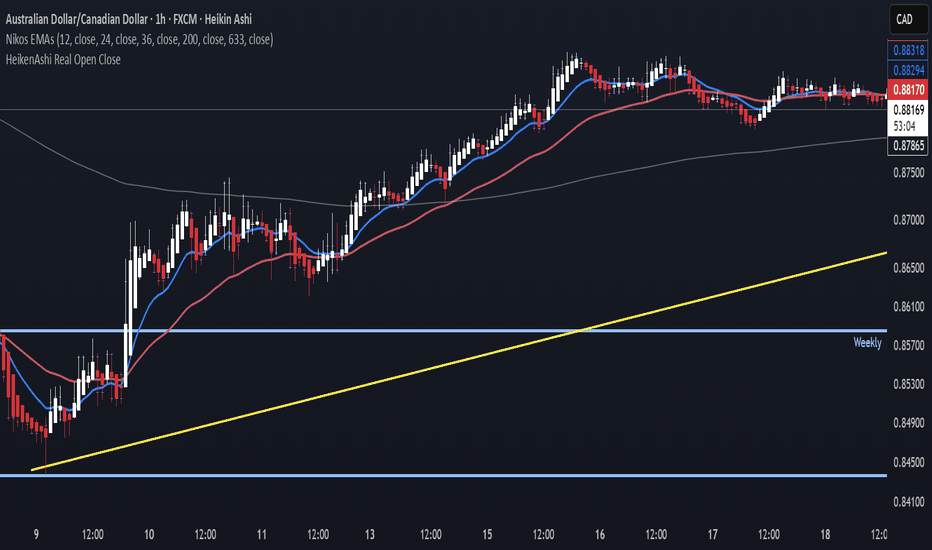Select the lower light-blue horizontal line

tap(443, 475)
